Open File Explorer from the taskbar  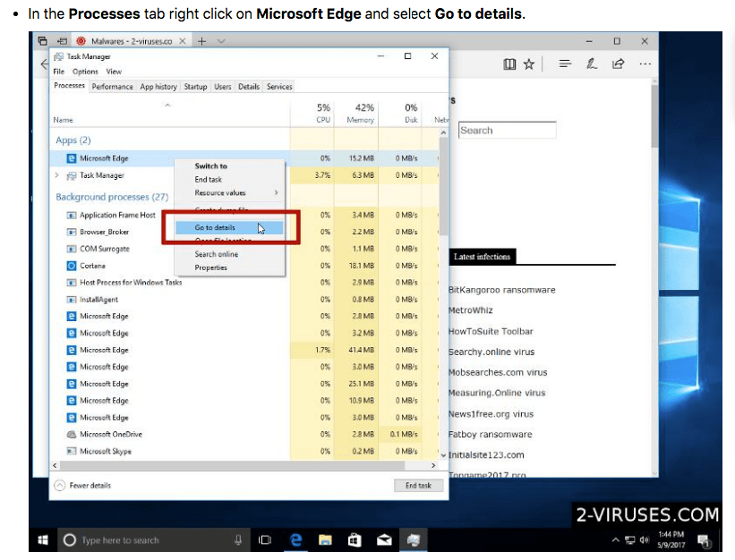tap(325, 540)
